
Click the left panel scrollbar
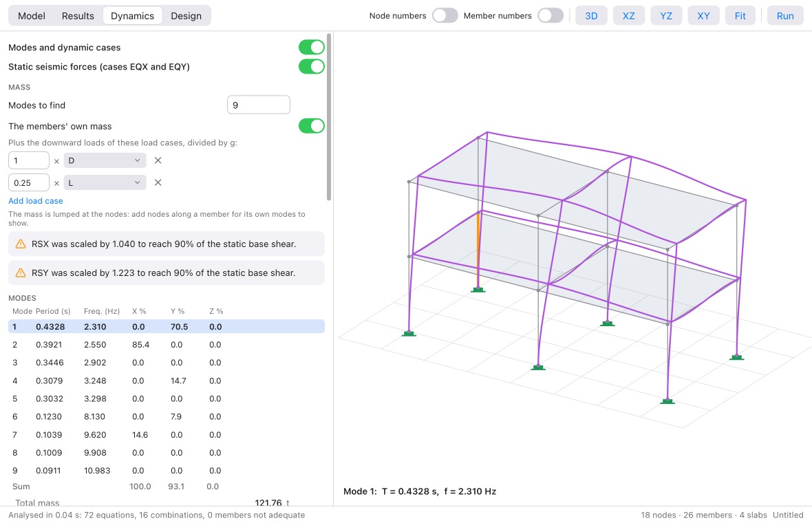[329, 116]
